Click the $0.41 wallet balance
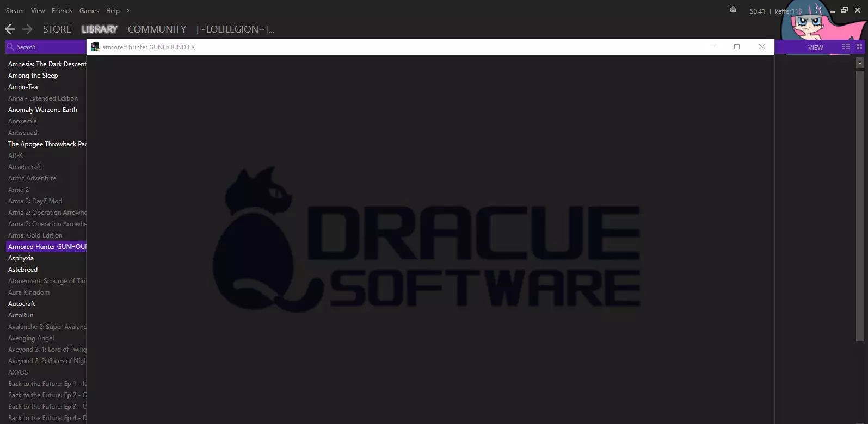The width and height of the screenshot is (868, 424). point(757,11)
